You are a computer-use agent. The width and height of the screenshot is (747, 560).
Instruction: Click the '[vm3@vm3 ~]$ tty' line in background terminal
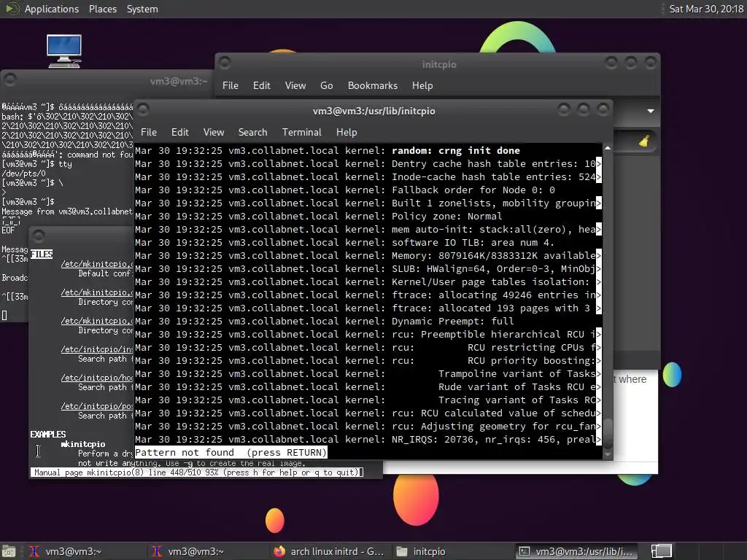[x=36, y=164]
